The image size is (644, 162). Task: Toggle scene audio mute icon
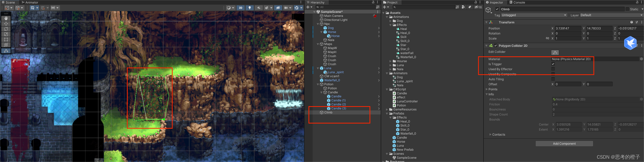point(259,8)
